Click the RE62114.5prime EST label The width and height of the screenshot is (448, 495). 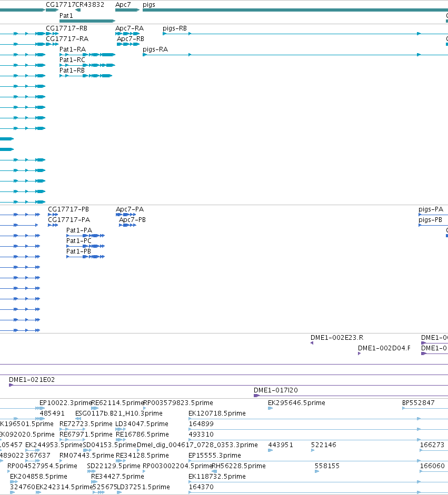(117, 403)
